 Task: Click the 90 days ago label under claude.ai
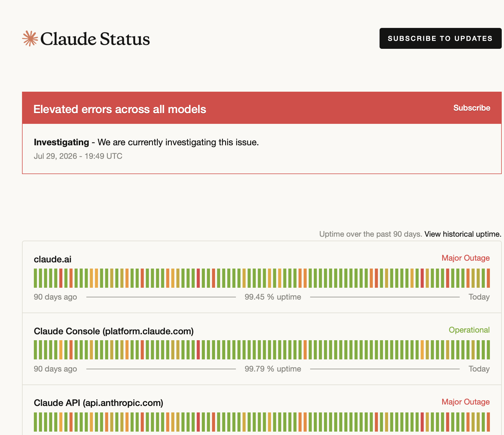point(55,297)
